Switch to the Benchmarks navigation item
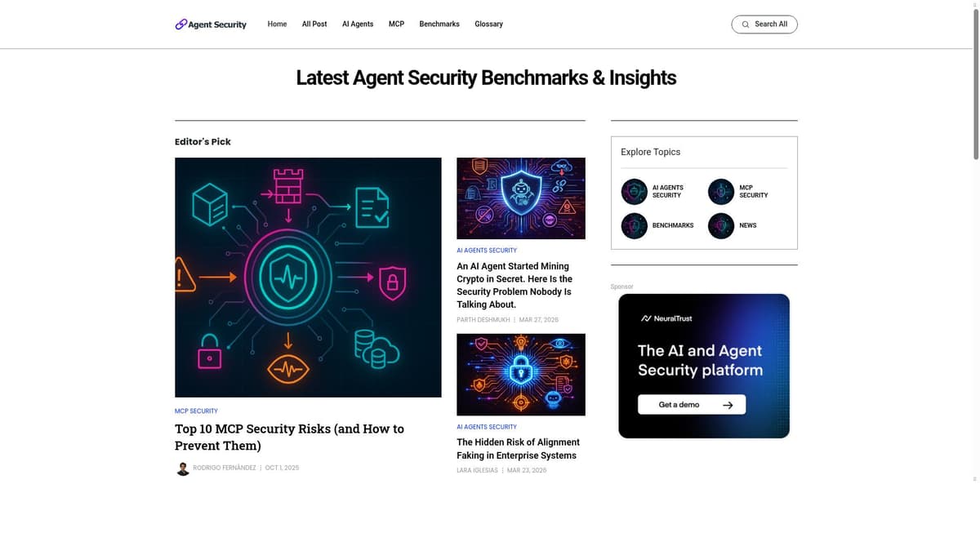The height and width of the screenshot is (551, 980). [439, 24]
